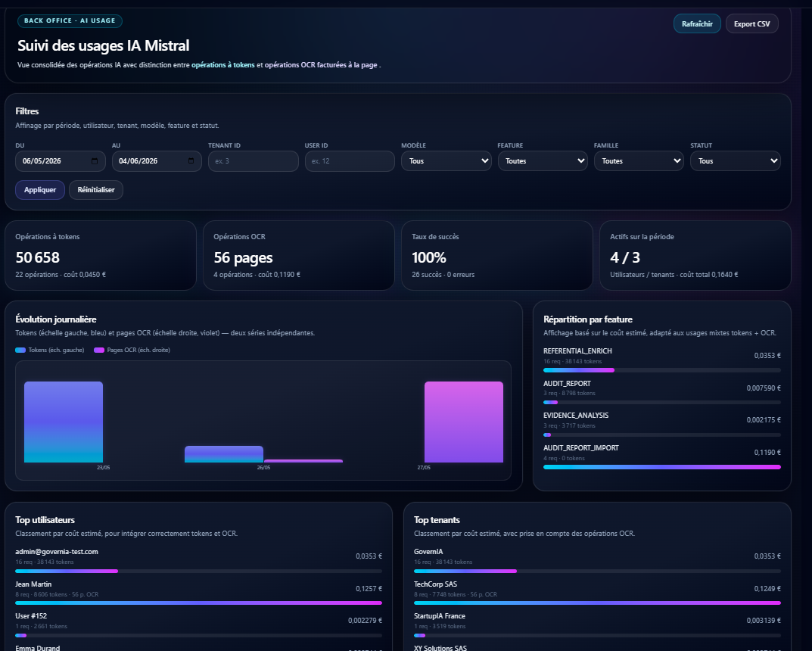Image resolution: width=812 pixels, height=651 pixels.
Task: Click the 27/05 violet OCR pages bar
Action: point(464,422)
